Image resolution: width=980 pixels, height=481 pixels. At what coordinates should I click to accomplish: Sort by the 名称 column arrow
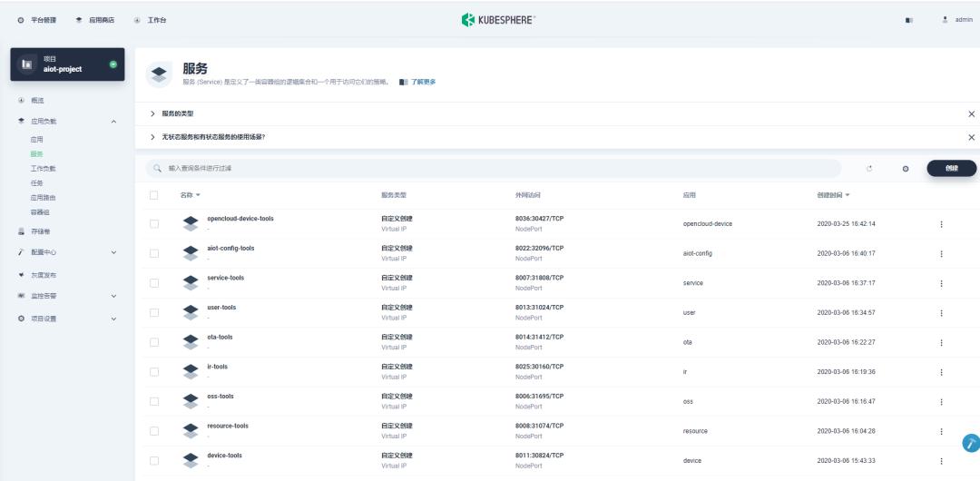[x=198, y=195]
